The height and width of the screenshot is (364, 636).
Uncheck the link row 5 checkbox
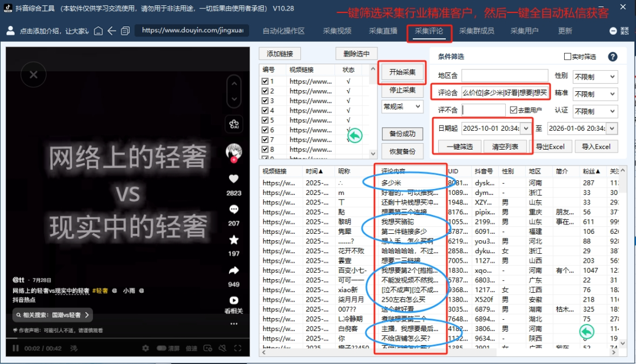(x=265, y=120)
